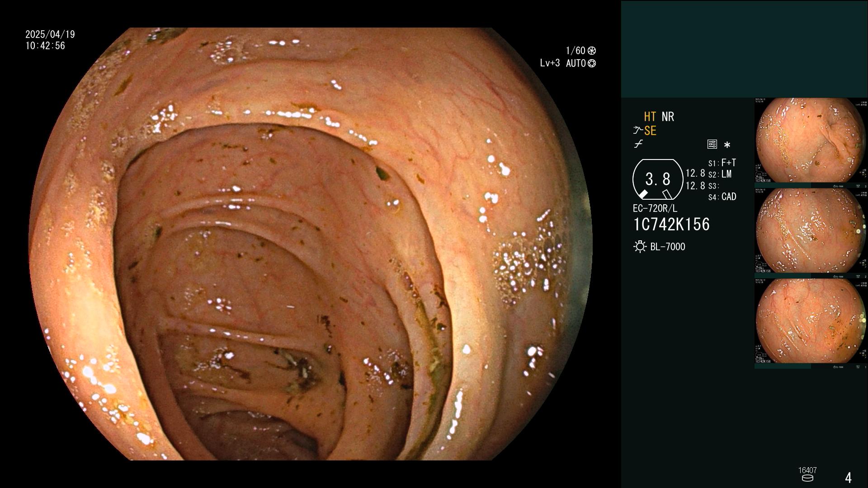Click the 1/60 shutter speed value

[x=576, y=51]
